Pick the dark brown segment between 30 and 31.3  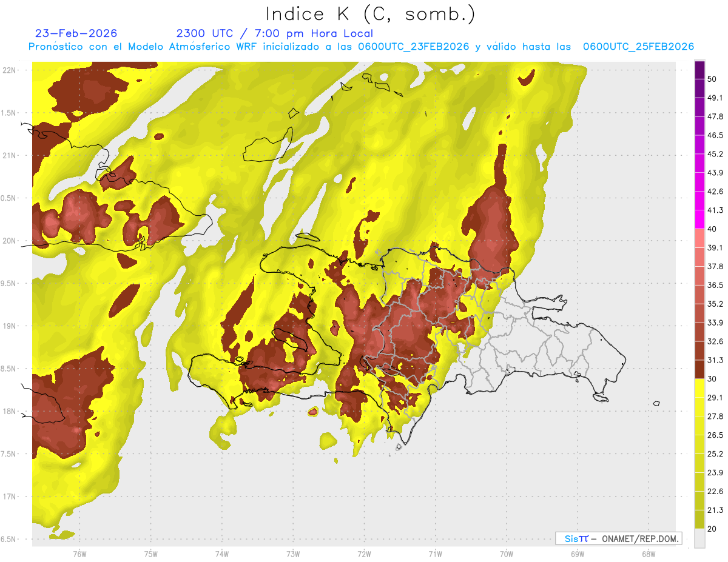pyautogui.click(x=699, y=369)
